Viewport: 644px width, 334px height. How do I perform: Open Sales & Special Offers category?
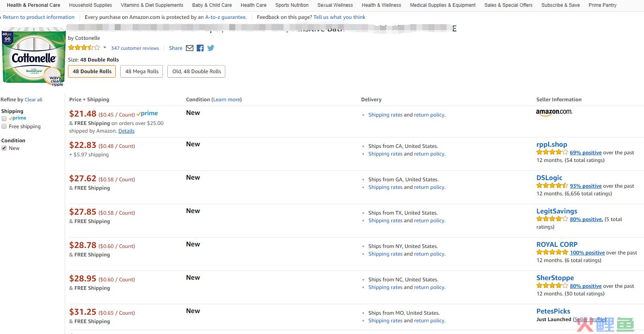pos(508,5)
